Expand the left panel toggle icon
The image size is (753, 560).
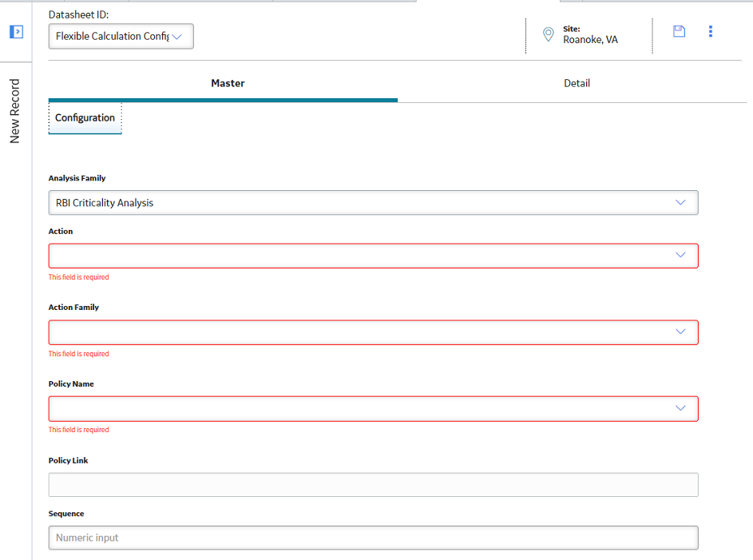(16, 32)
